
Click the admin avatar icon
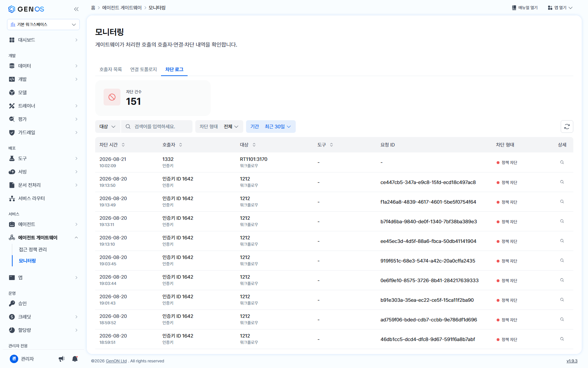(14, 359)
